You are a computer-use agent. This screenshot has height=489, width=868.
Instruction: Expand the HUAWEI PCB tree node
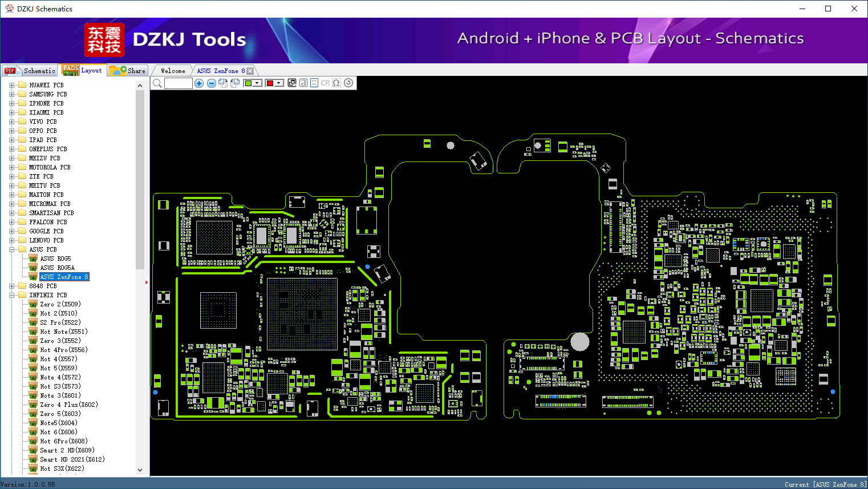pyautogui.click(x=11, y=85)
